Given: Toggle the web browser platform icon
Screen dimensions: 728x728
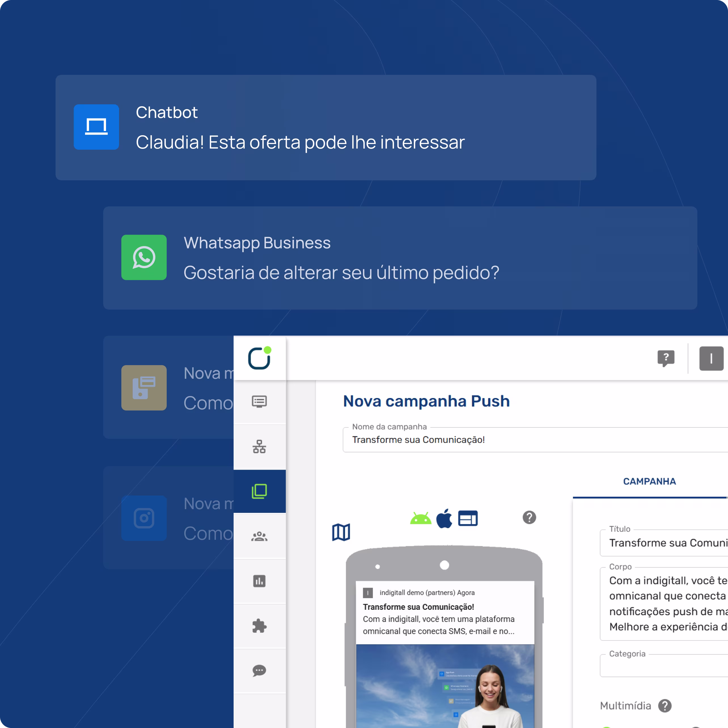Looking at the screenshot, I should click(x=468, y=518).
